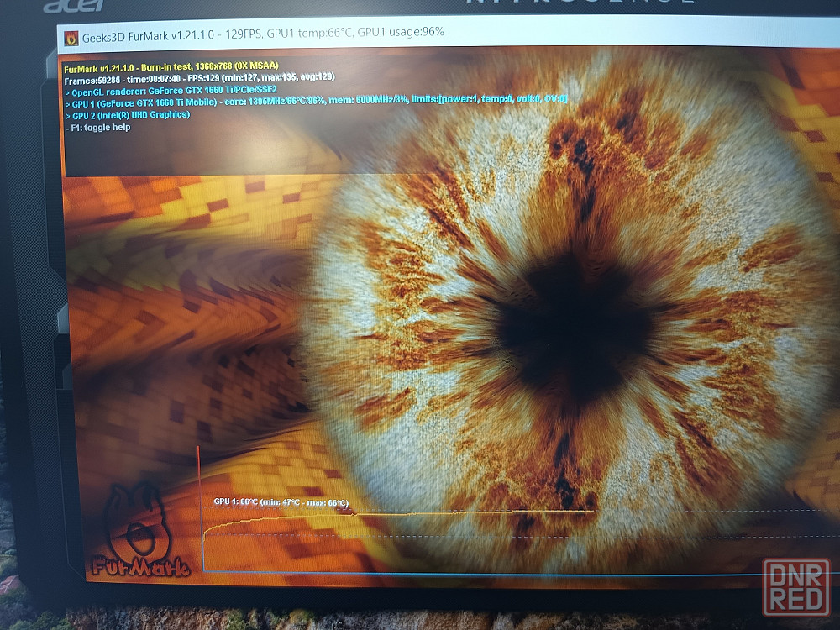Click the F1: toggle help text
Image resolution: width=840 pixels, height=630 pixels.
pyautogui.click(x=97, y=127)
